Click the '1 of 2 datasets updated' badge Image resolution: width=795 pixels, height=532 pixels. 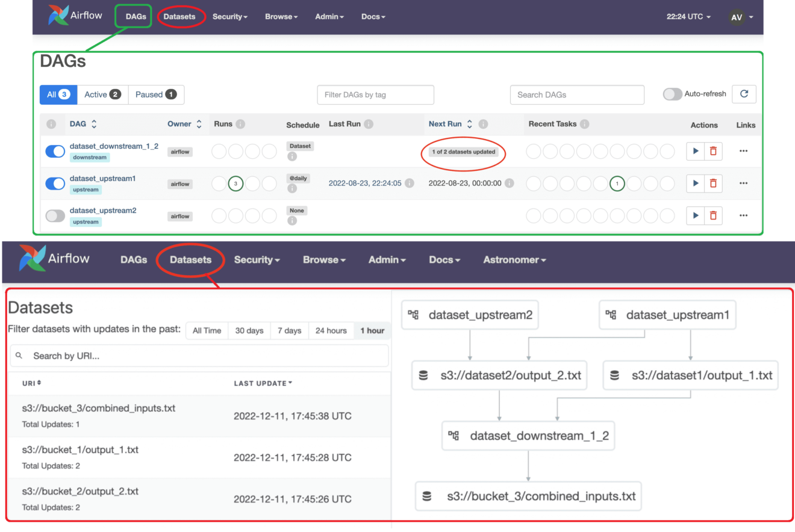(x=463, y=152)
